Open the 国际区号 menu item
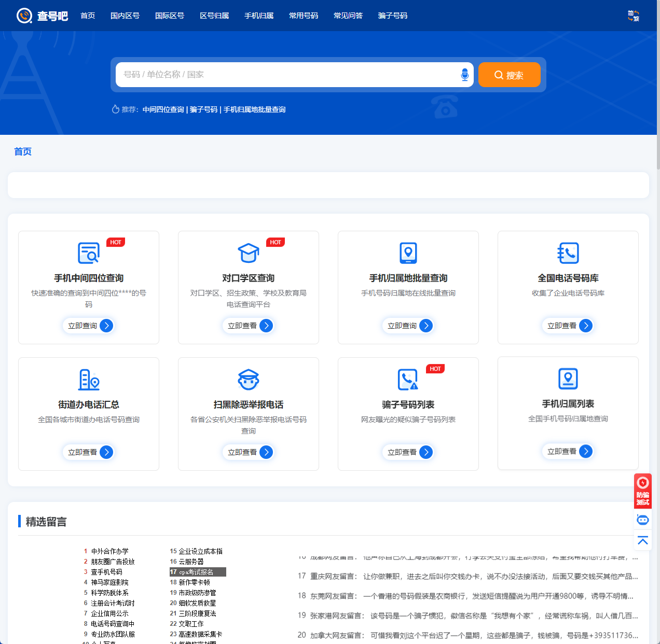The image size is (660, 644). [170, 15]
